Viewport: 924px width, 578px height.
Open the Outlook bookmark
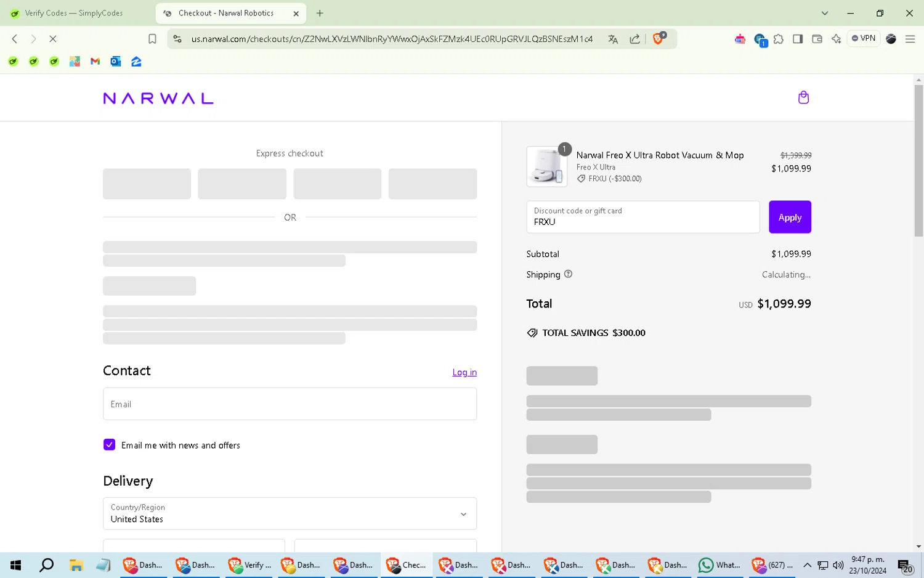[x=116, y=62]
